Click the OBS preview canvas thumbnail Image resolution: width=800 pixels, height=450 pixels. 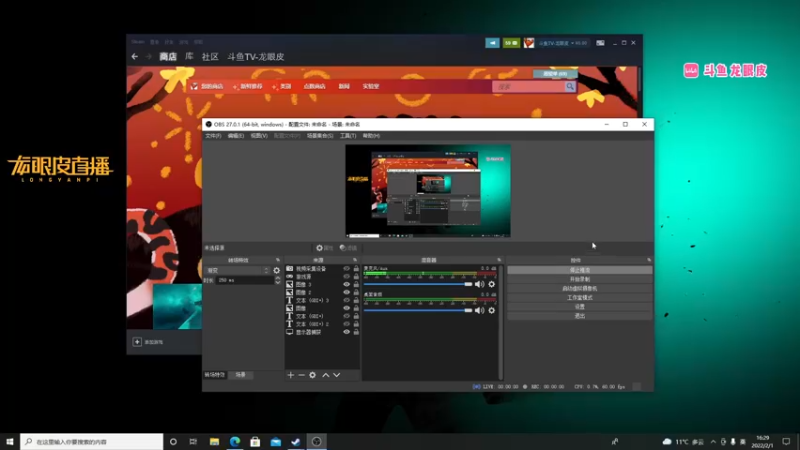coord(428,191)
